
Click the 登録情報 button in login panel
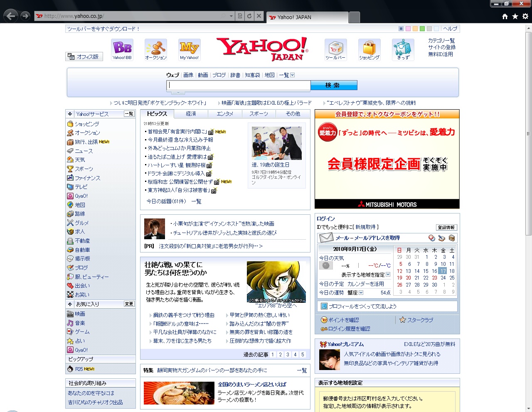coord(446,228)
